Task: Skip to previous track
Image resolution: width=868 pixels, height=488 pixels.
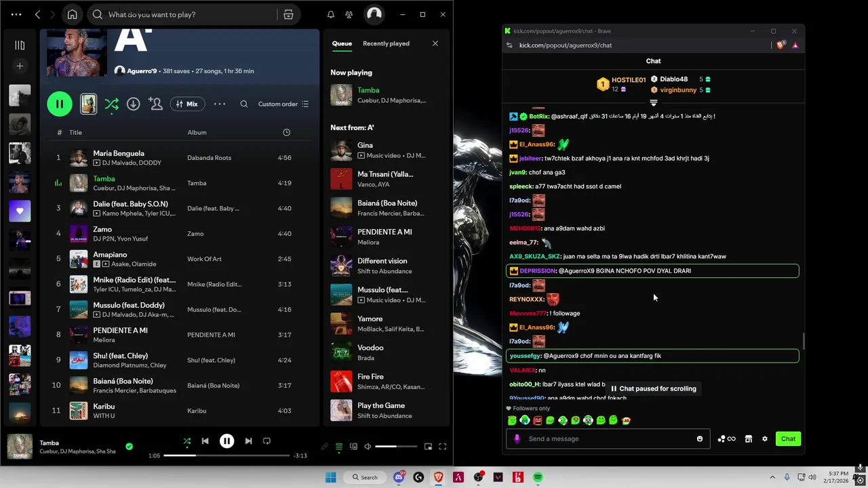Action: tap(205, 441)
